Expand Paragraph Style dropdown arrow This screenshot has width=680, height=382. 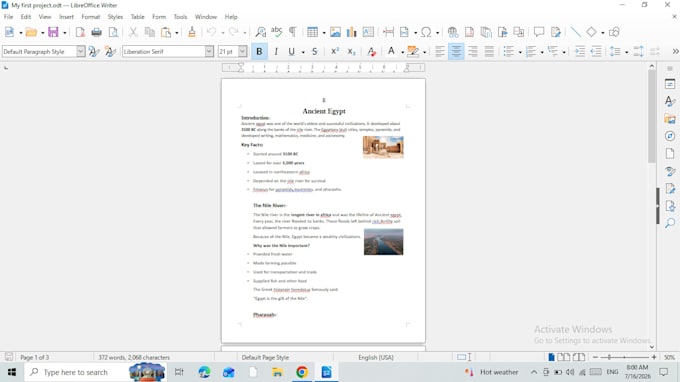coord(81,52)
